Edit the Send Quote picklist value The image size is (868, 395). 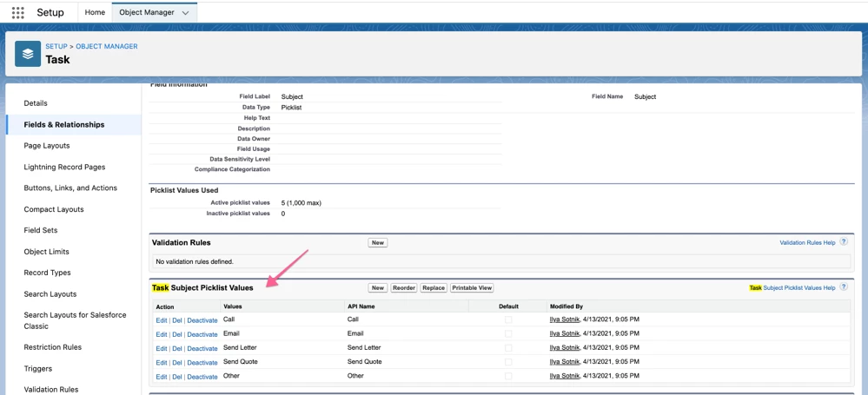point(162,362)
